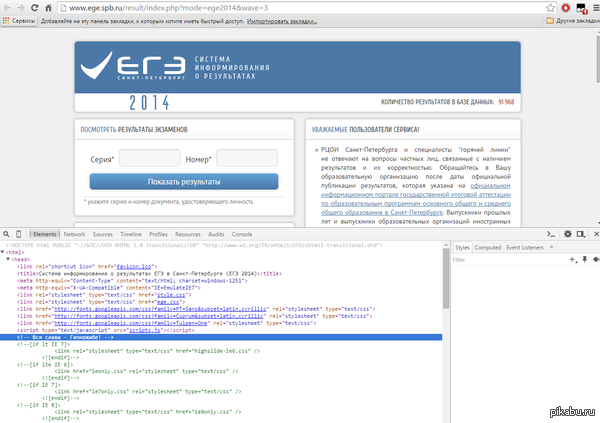
Task: Select the Computed tab in the styles sidebar
Action: click(488, 246)
